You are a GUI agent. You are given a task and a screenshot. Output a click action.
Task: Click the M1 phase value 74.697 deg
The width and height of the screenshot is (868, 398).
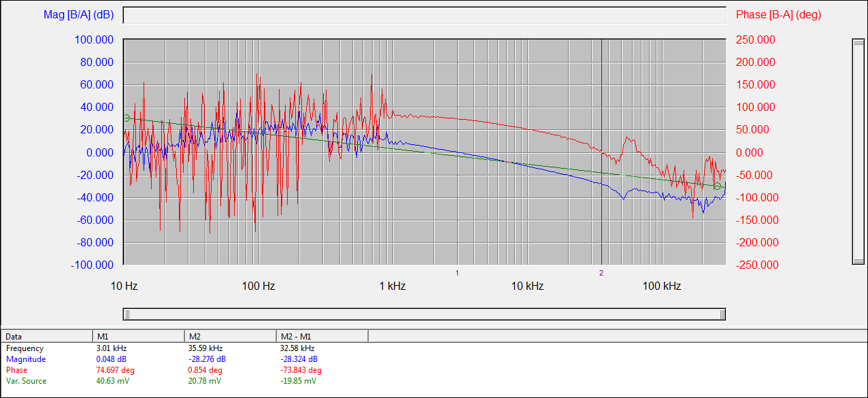point(116,370)
